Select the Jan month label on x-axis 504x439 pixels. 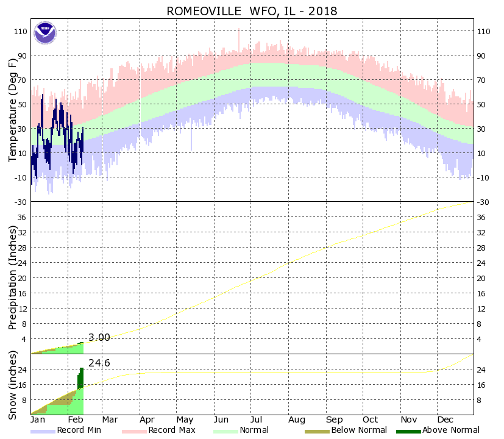(38, 420)
